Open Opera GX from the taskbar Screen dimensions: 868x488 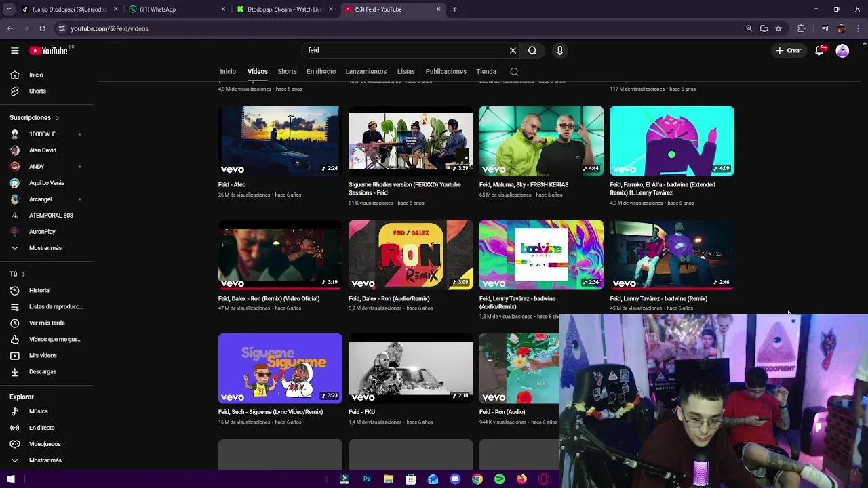coord(544,479)
